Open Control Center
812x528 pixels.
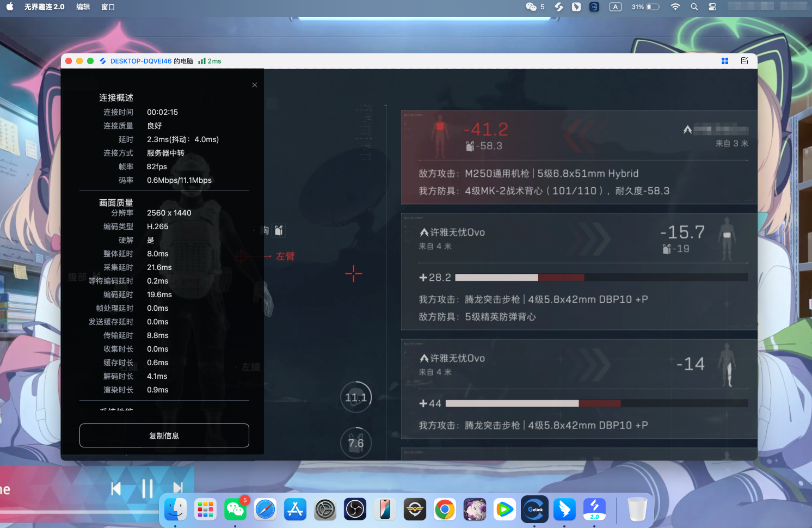712,7
